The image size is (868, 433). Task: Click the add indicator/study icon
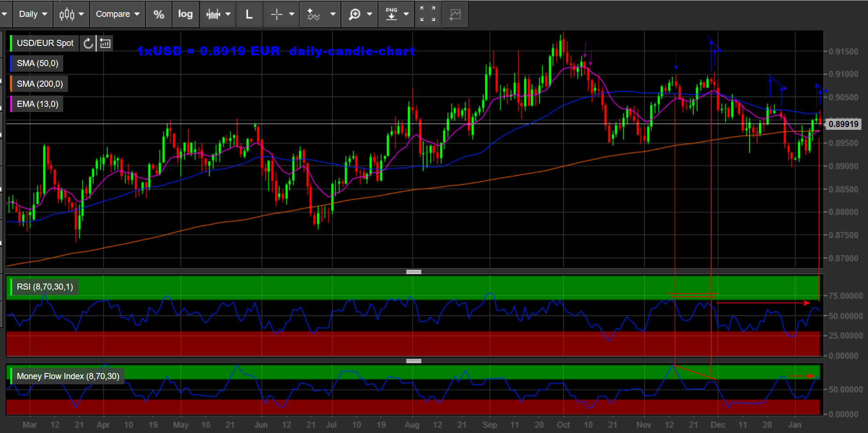click(x=313, y=14)
